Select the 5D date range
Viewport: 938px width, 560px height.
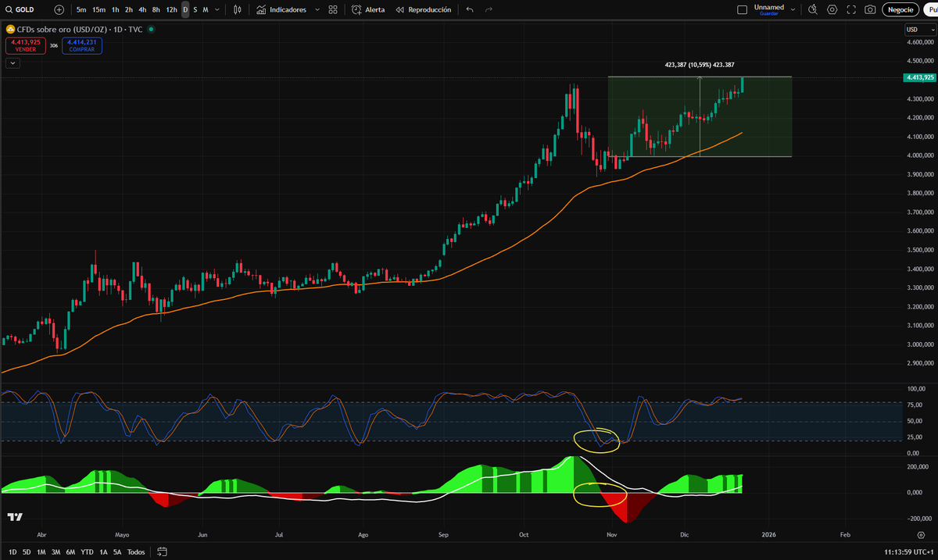[27, 552]
